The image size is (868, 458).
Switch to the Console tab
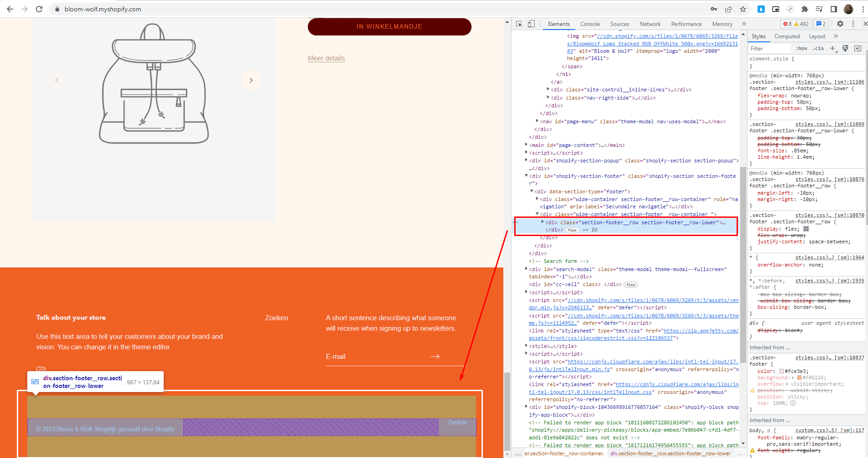point(590,24)
